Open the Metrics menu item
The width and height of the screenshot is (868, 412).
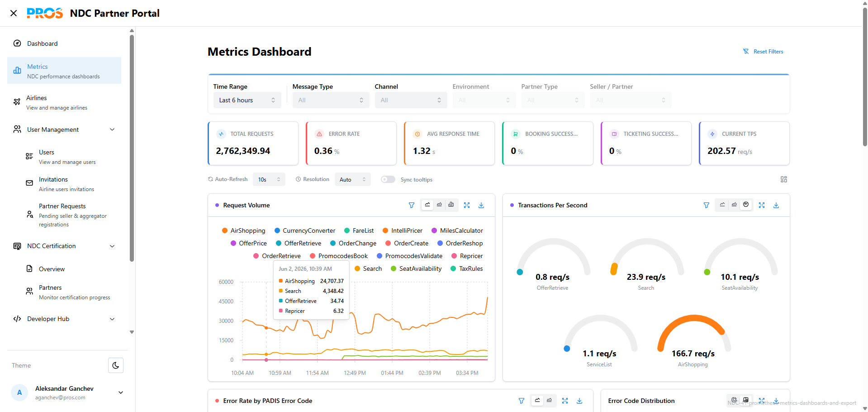(64, 71)
